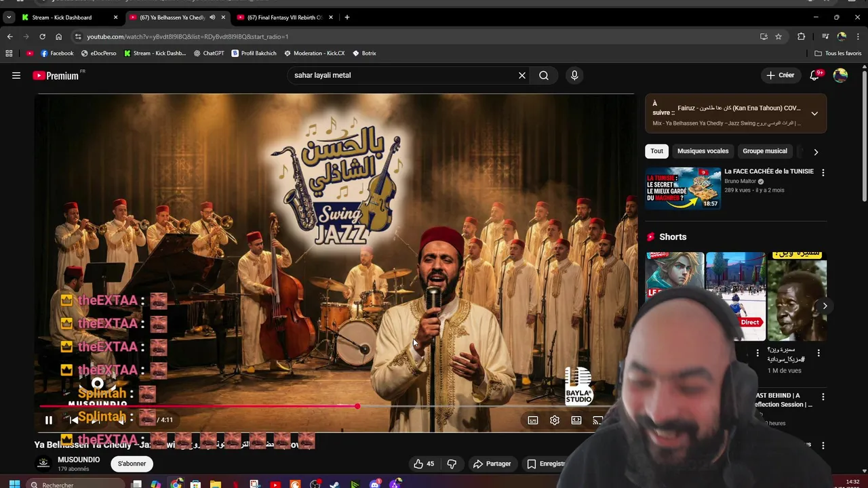This screenshot has height=488, width=868.
Task: Start voice search with microphone
Action: (574, 75)
